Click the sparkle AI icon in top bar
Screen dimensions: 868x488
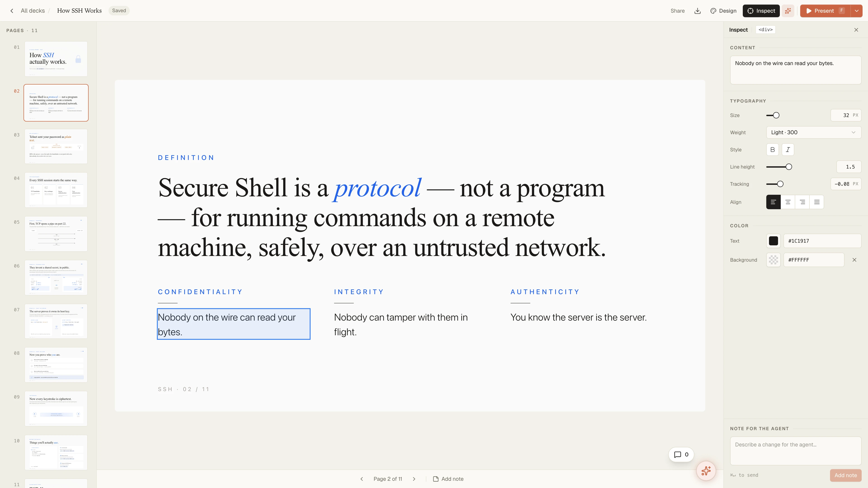click(x=788, y=11)
